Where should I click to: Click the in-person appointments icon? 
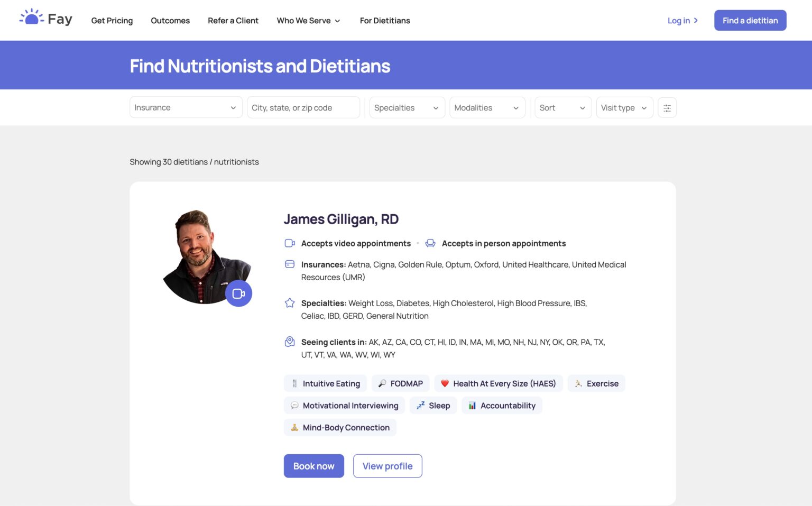coord(430,243)
